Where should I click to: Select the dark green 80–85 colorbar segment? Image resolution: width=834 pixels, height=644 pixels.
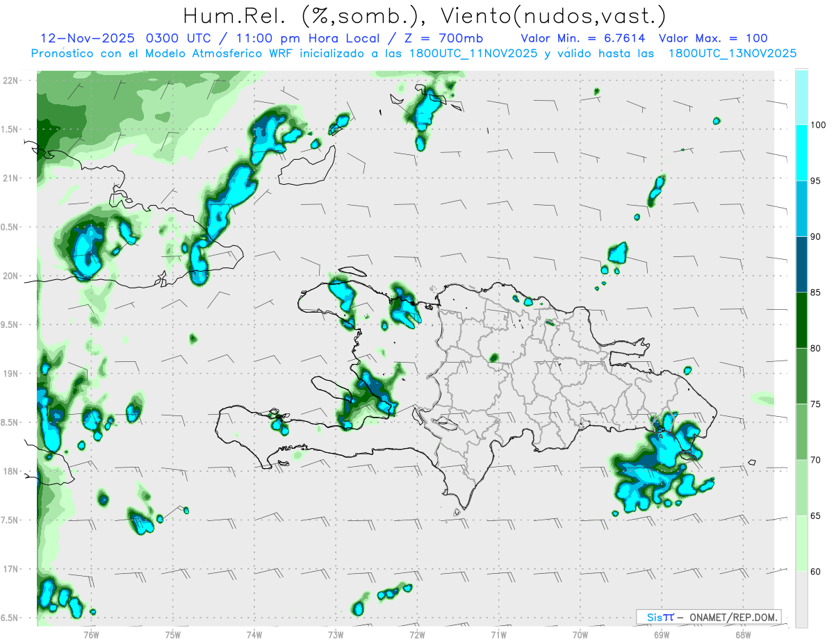pyautogui.click(x=801, y=320)
